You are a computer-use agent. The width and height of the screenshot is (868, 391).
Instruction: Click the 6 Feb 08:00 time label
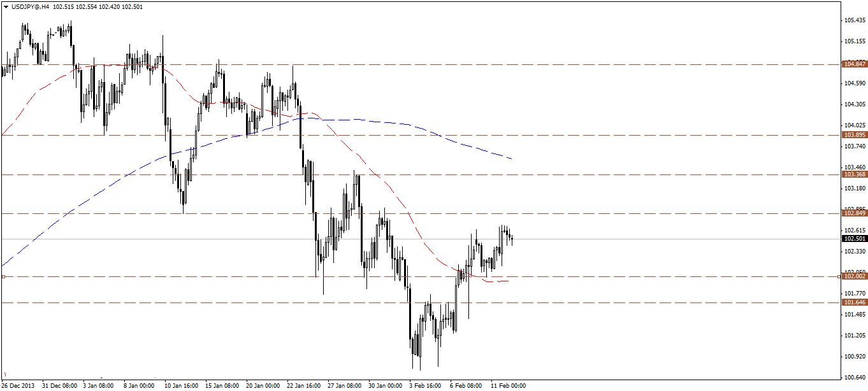click(467, 386)
